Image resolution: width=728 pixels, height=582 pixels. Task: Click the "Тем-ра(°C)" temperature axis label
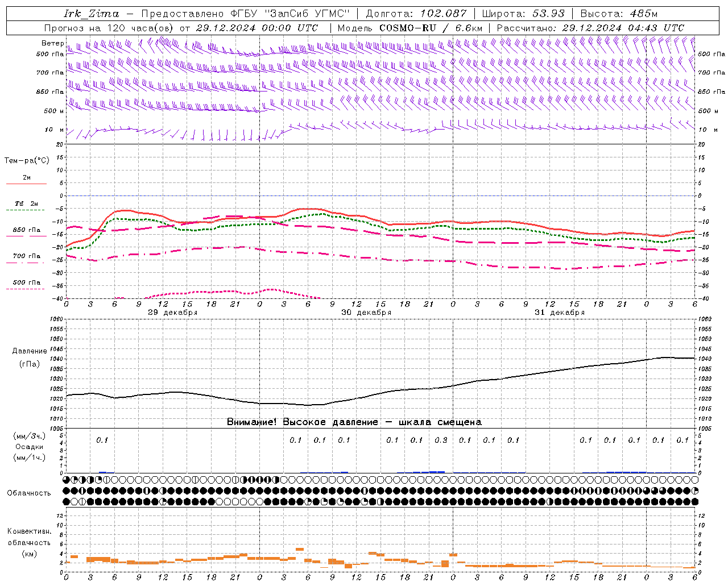(x=27, y=161)
